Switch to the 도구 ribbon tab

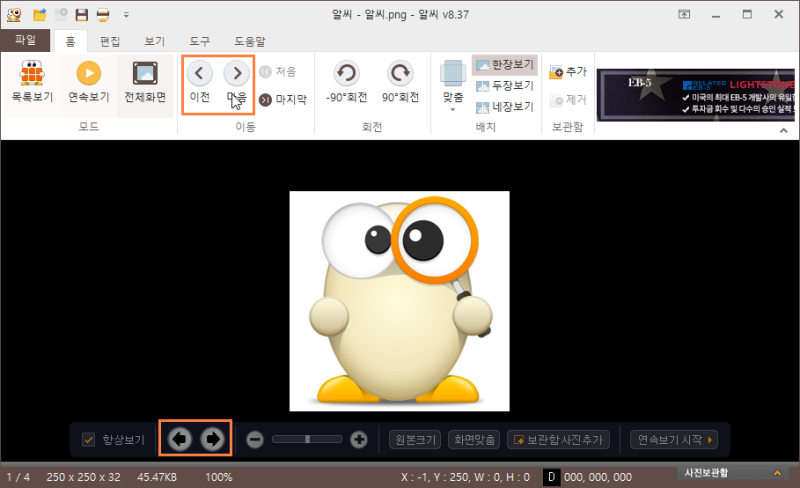199,41
